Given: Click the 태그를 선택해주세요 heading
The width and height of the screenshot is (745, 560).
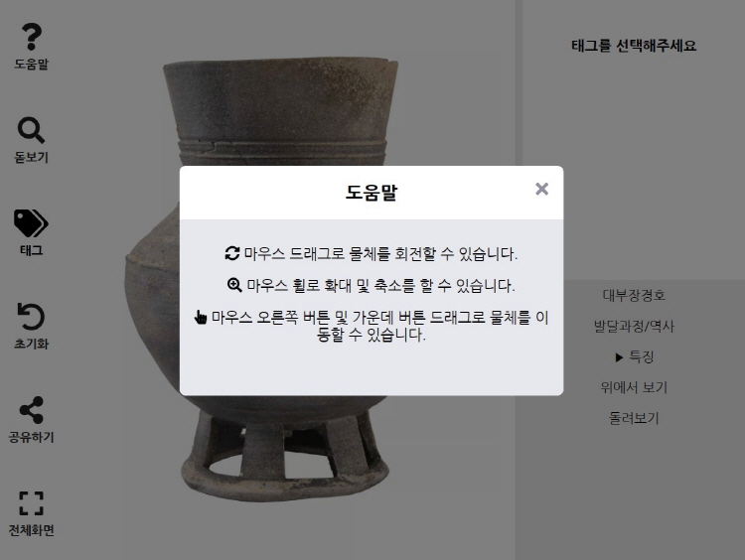Looking at the screenshot, I should coord(634,46).
